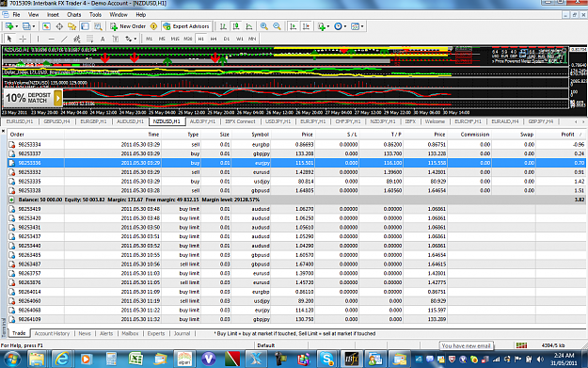Open Excel from the taskbar
The image size is (588, 368).
click(135, 359)
